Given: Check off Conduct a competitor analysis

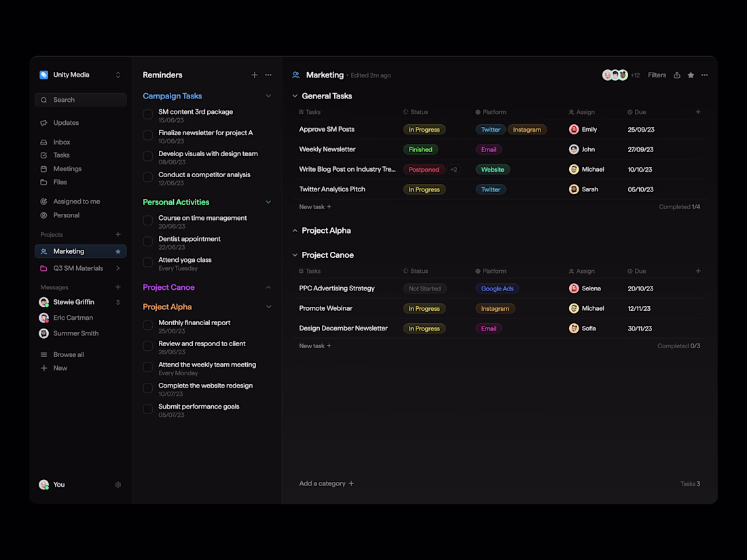Looking at the screenshot, I should pyautogui.click(x=147, y=177).
